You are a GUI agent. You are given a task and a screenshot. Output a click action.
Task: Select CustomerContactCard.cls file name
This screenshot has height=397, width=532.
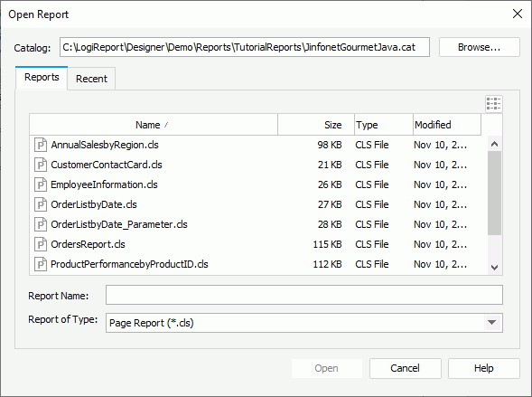point(107,165)
